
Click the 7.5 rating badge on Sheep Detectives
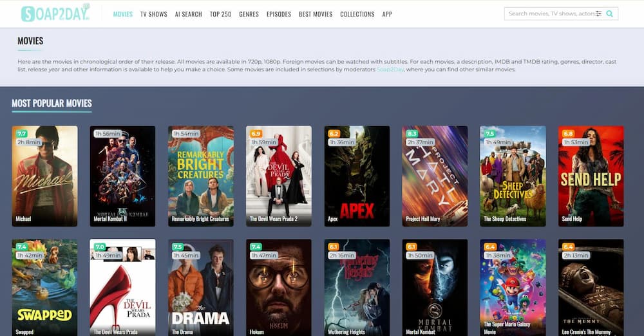pyautogui.click(x=490, y=133)
